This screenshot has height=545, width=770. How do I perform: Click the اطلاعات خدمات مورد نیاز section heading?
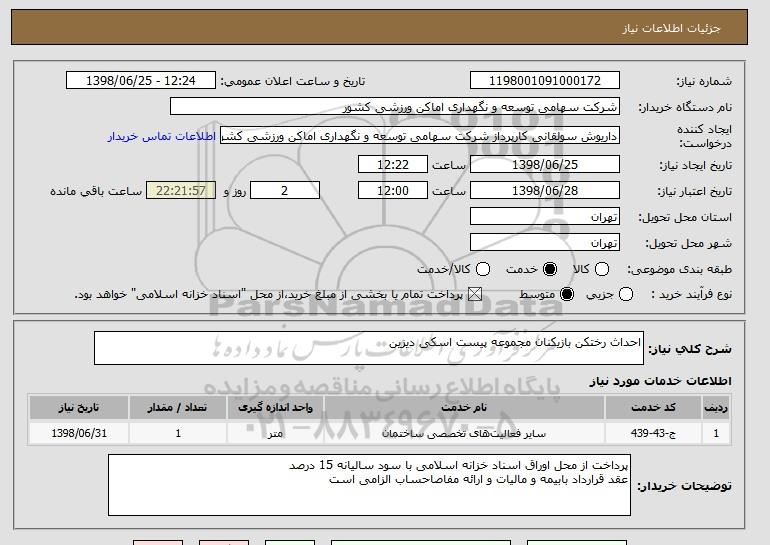[x=660, y=381]
